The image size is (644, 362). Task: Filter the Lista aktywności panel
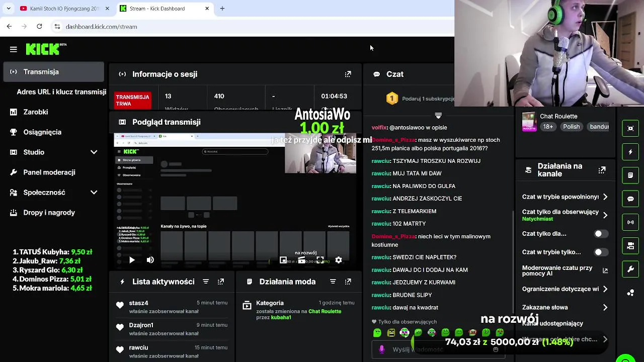click(206, 282)
